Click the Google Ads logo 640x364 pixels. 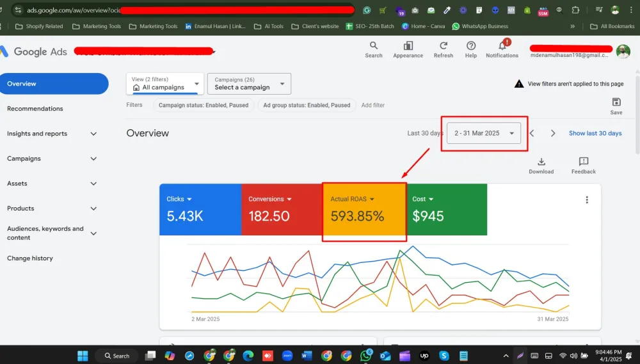(33, 52)
